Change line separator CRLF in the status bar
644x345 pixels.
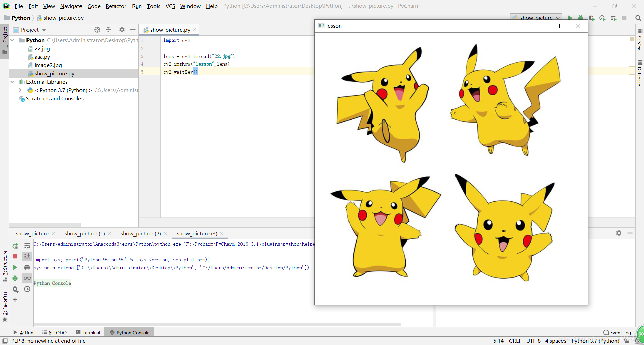pos(515,341)
